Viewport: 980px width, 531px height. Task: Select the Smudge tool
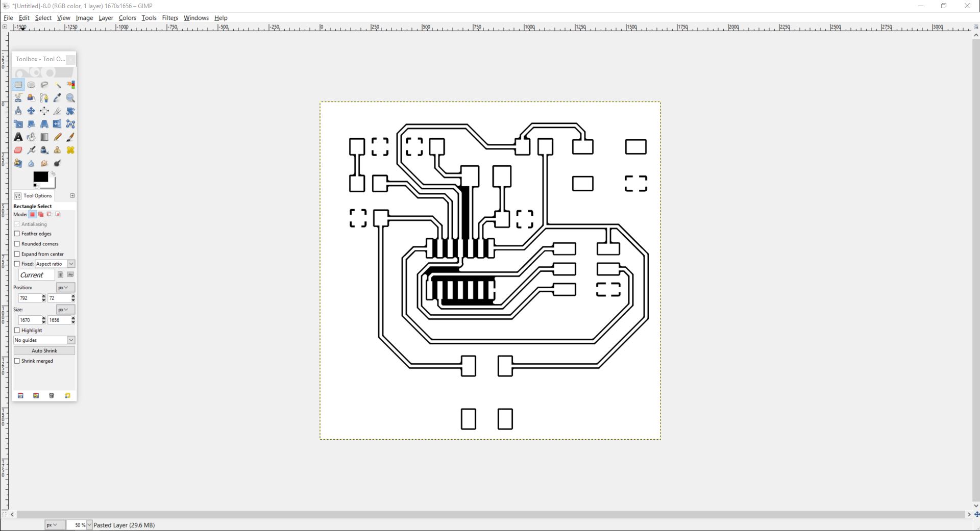(x=44, y=163)
